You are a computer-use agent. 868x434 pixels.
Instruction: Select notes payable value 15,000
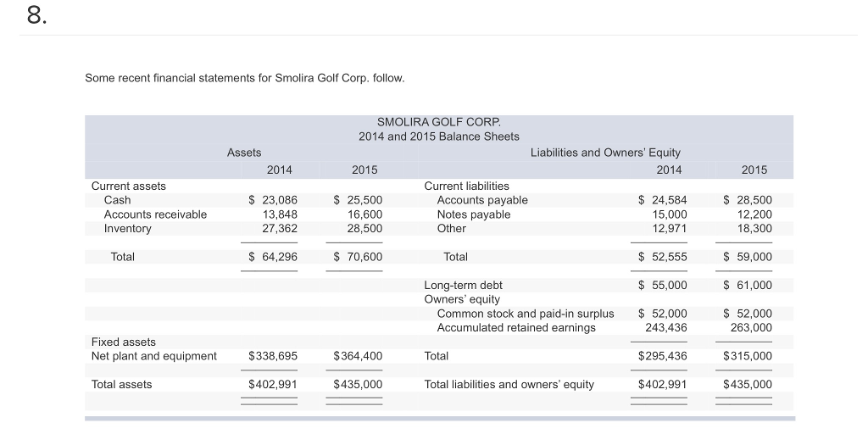click(x=670, y=214)
